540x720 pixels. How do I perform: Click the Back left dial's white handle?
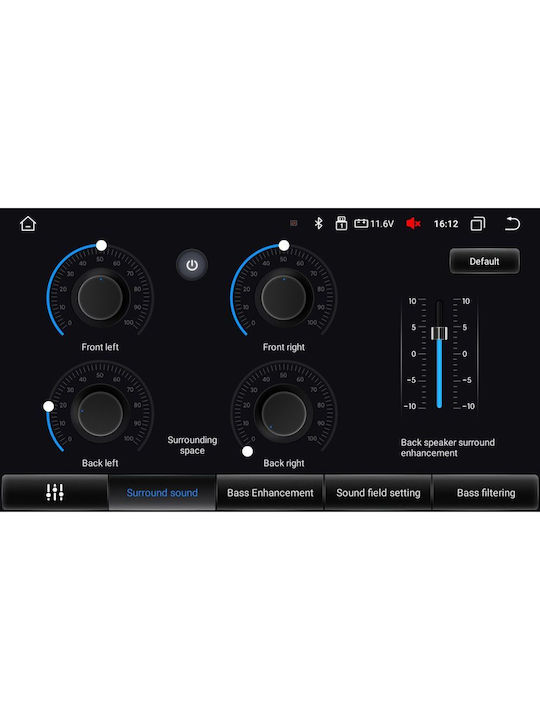48,406
